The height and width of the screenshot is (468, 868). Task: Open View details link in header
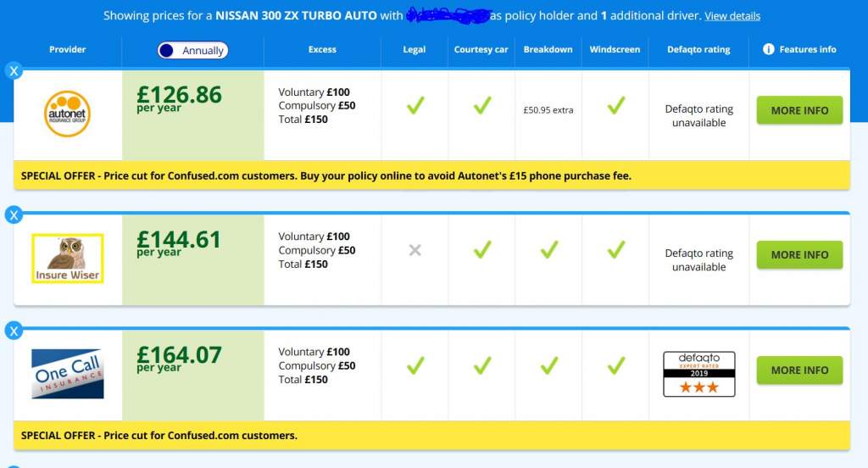click(x=732, y=16)
